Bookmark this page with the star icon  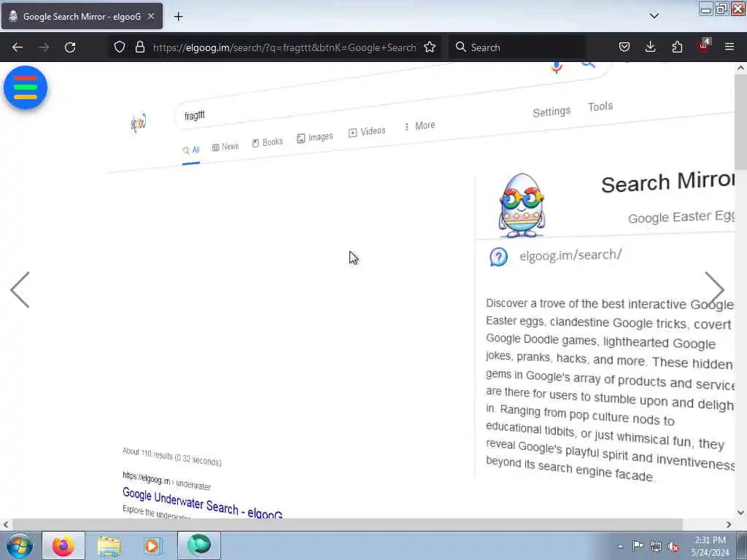point(430,47)
